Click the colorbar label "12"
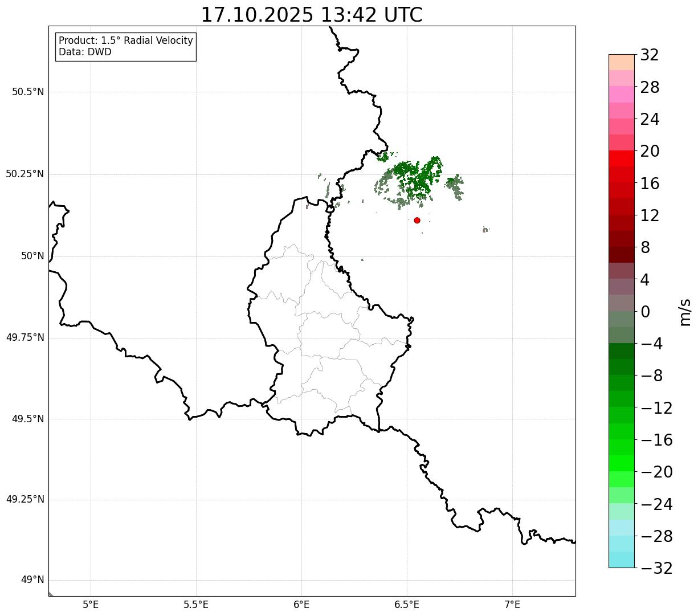698x616 pixels. [650, 215]
